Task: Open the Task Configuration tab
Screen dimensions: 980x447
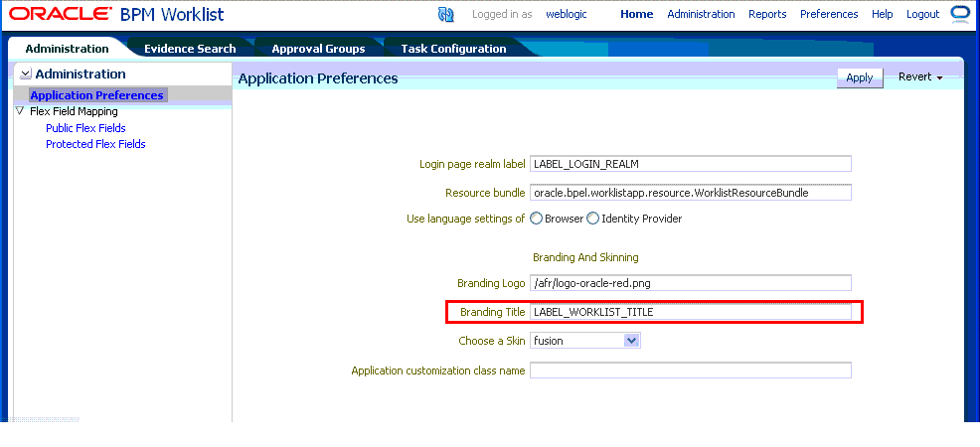Action: [454, 49]
